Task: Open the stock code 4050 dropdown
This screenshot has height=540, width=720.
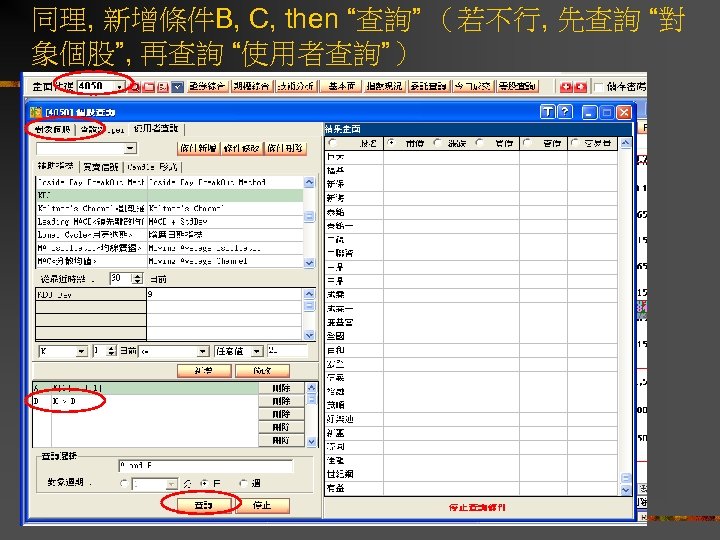Action: pos(120,86)
